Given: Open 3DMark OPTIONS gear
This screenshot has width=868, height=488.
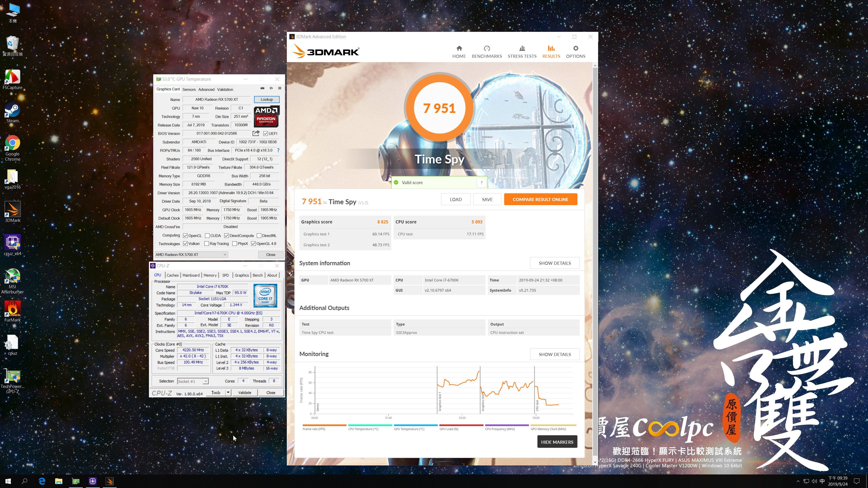Looking at the screenshot, I should [576, 52].
